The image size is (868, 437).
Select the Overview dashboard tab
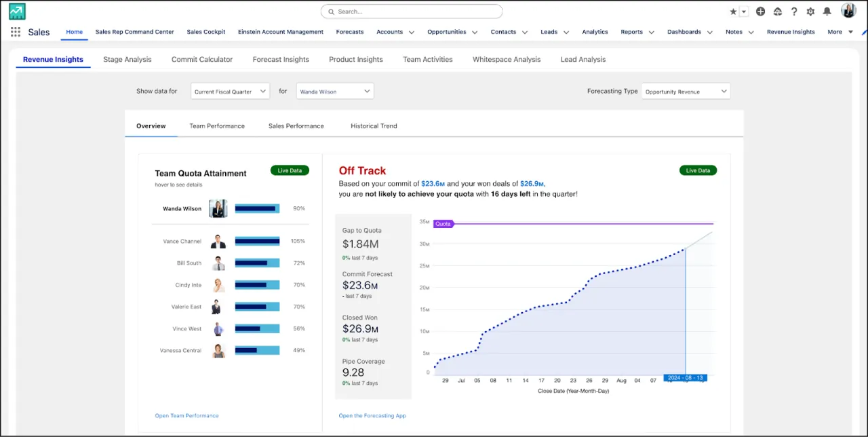click(x=151, y=126)
